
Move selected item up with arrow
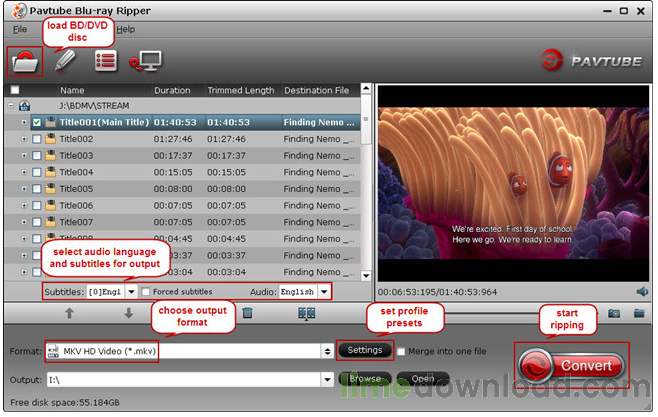70,313
